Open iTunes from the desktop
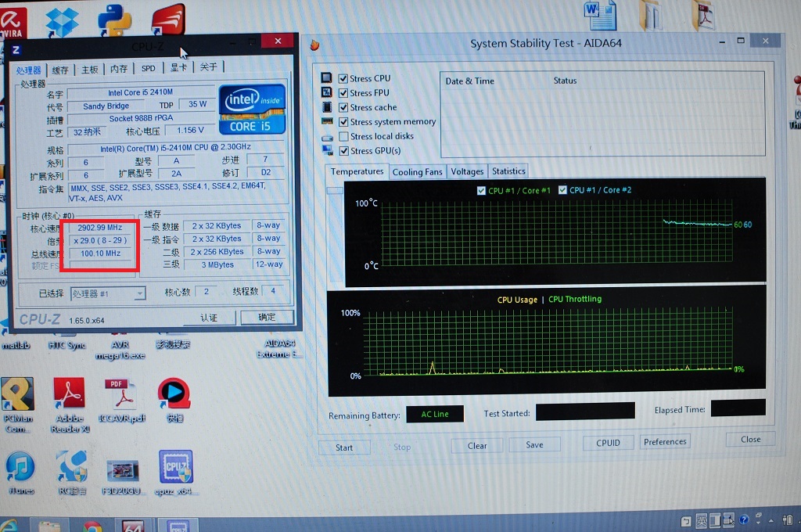 coord(20,467)
